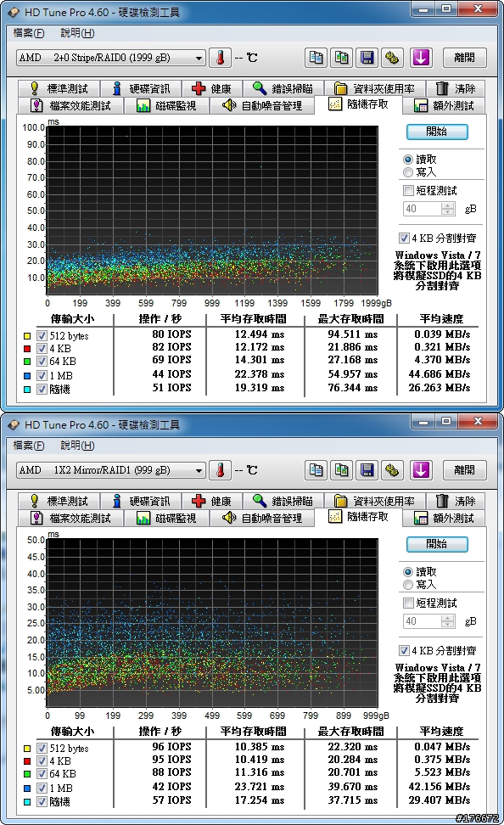
Task: Uncheck 隨機 checkbox in bottom RAID1 window
Action: [42, 802]
